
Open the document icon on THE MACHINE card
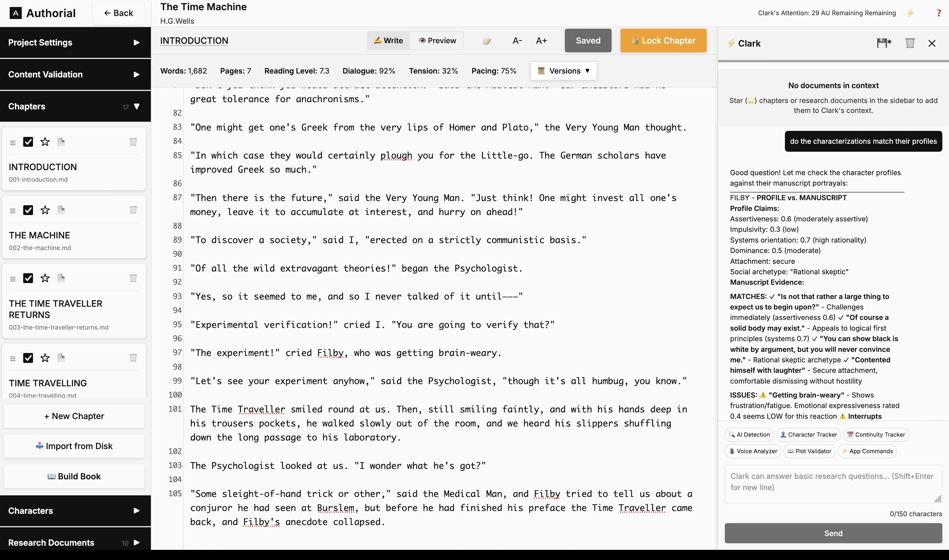click(61, 210)
